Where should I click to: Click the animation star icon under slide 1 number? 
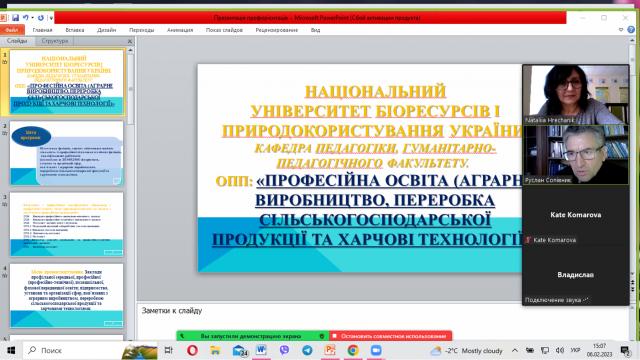click(x=5, y=62)
